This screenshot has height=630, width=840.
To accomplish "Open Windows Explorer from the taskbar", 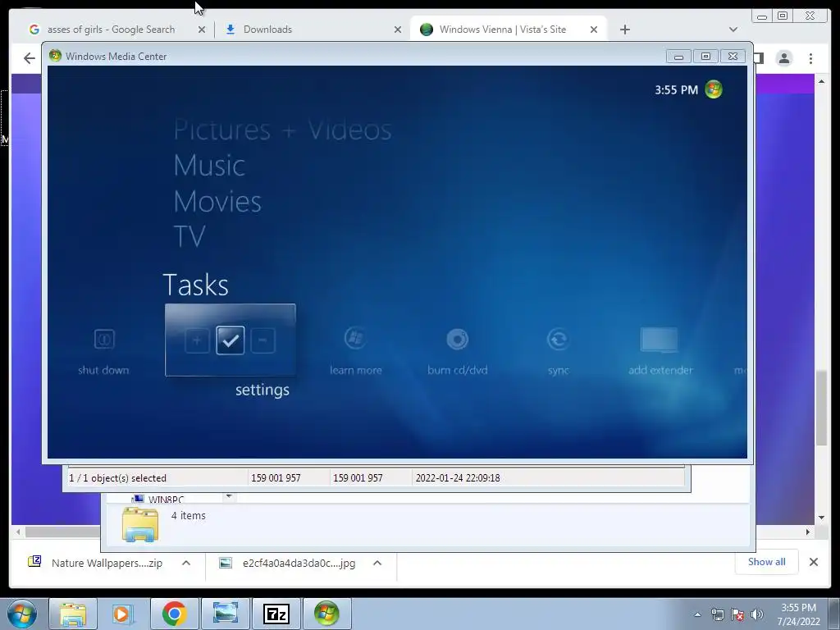I will click(x=73, y=614).
